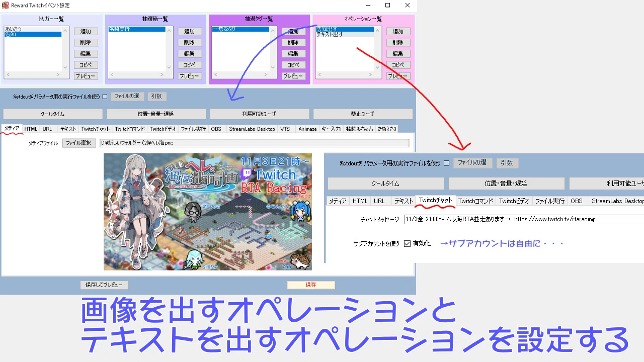
Task: Click ファイルの選 button in the main window
Action: point(127,96)
